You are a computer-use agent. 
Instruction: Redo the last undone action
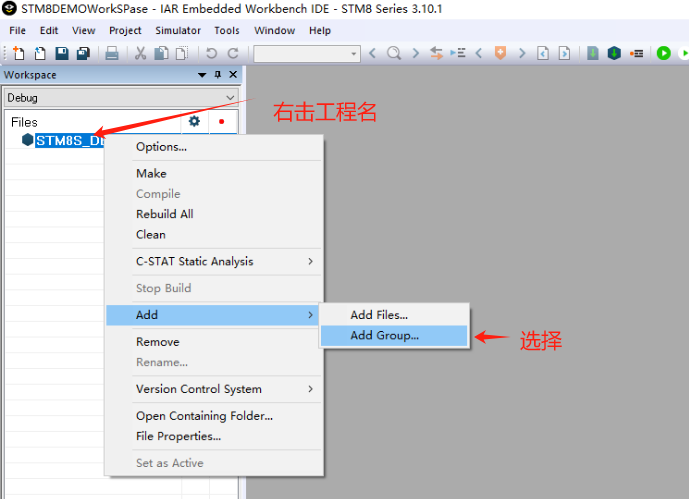(233, 54)
